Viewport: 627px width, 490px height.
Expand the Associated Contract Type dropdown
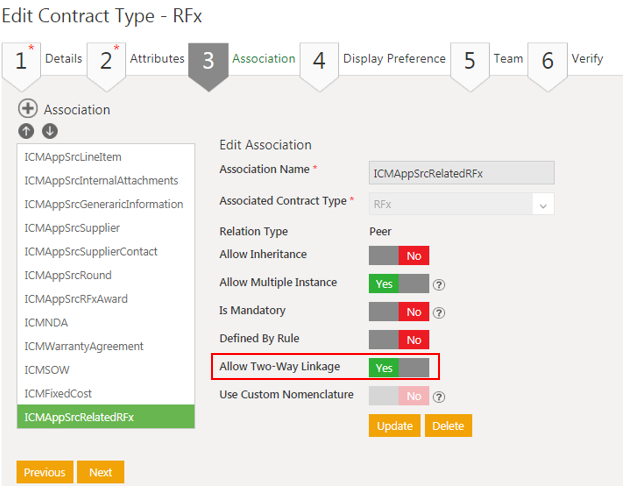tap(543, 204)
